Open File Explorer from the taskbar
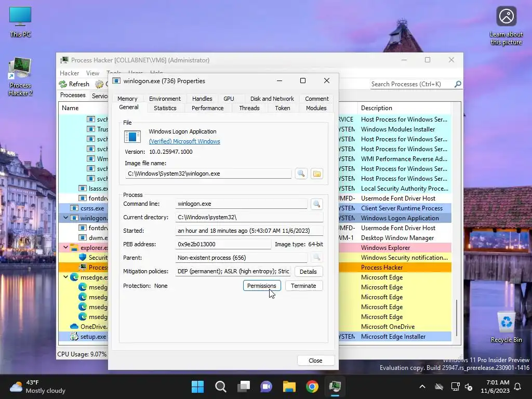The width and height of the screenshot is (532, 399). [x=289, y=387]
